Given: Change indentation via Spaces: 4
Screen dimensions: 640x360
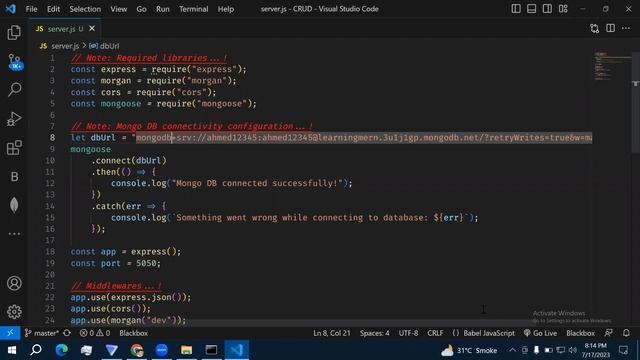Looking at the screenshot, I should click(374, 333).
